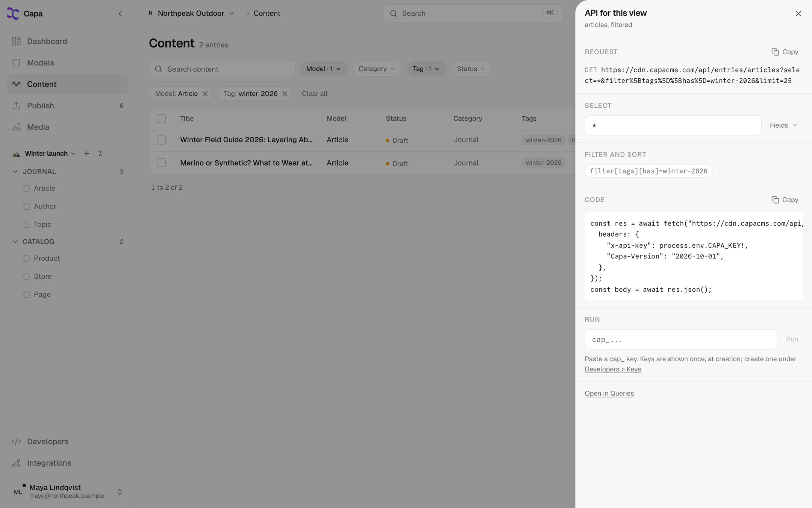Image resolution: width=812 pixels, height=508 pixels.
Task: Open the Status filter dropdown
Action: (x=471, y=69)
